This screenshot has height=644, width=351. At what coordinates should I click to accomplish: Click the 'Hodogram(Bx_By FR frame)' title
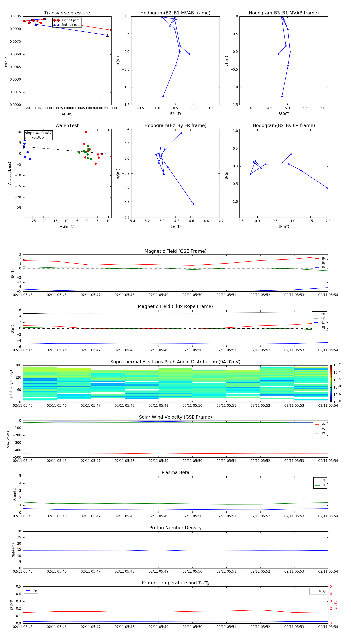(284, 125)
